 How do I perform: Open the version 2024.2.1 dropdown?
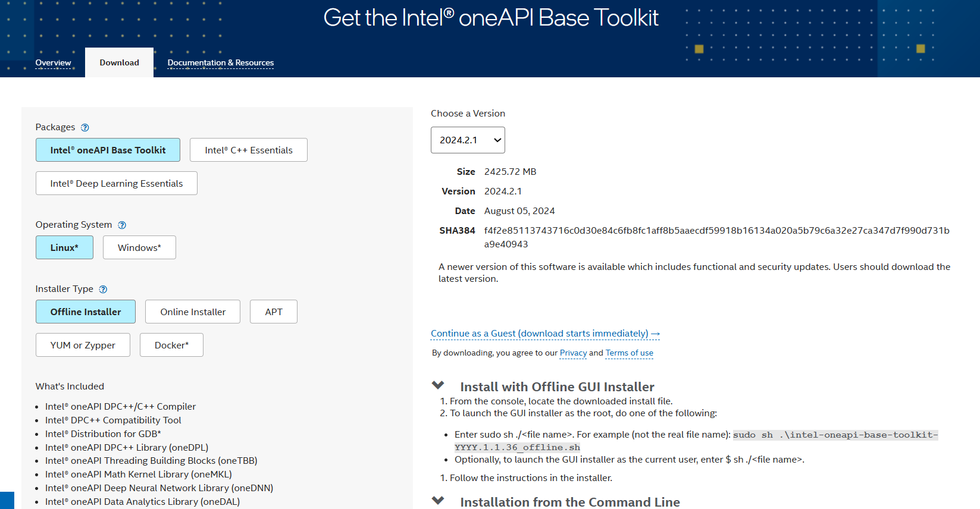pos(468,140)
